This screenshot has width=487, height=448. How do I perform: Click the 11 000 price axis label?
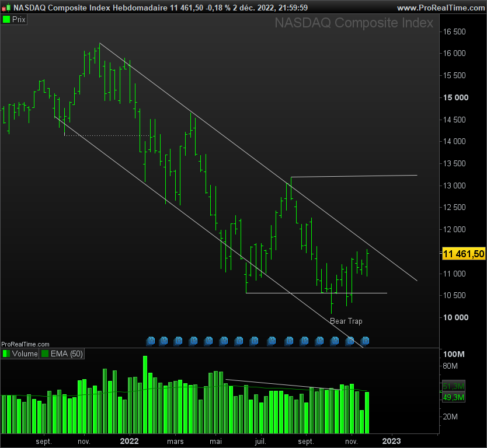click(x=454, y=274)
